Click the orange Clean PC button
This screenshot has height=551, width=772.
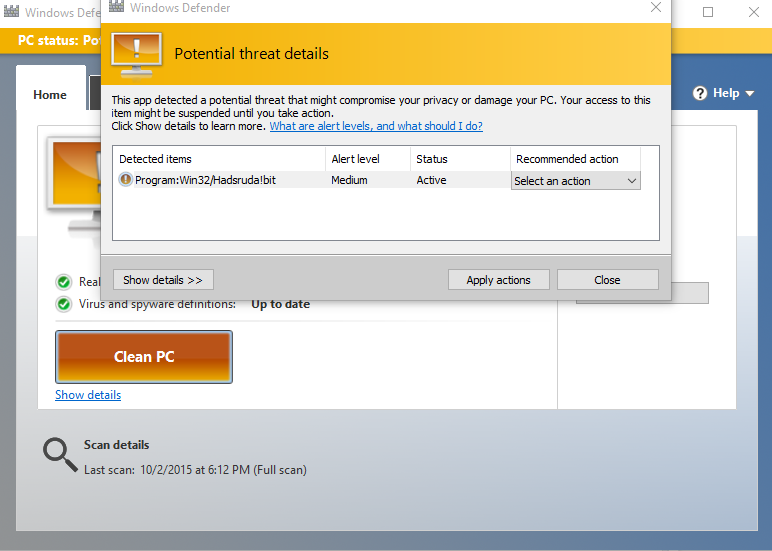[x=144, y=357]
